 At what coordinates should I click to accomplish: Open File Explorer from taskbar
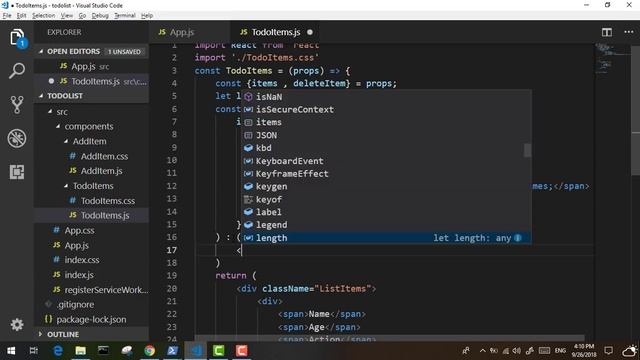pyautogui.click(x=80, y=351)
